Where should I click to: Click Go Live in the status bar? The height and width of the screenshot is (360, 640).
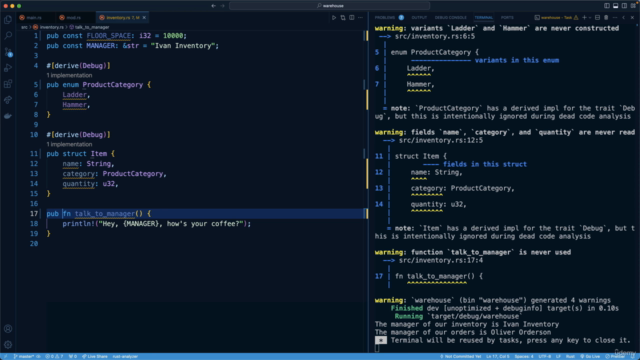pyautogui.click(x=590, y=356)
